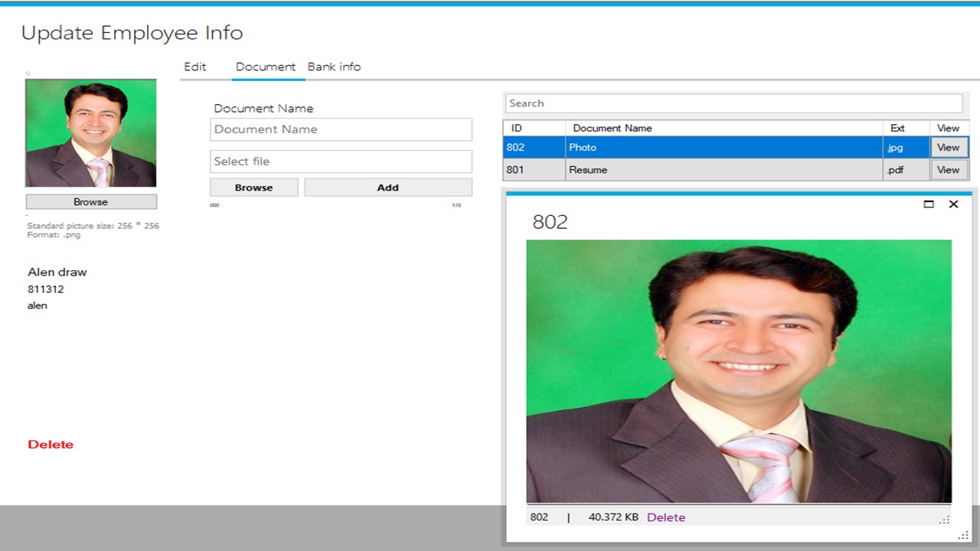
Task: Click inside the Document Name input field
Action: pyautogui.click(x=341, y=129)
